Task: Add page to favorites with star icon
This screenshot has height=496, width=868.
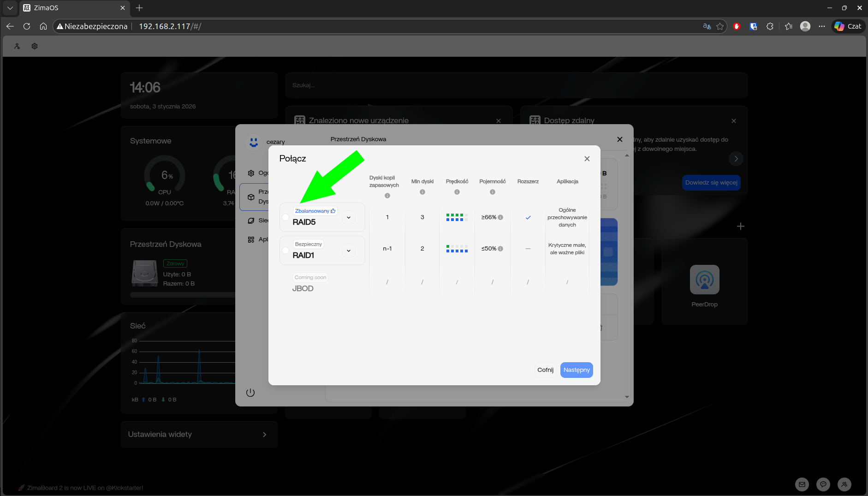Action: point(719,26)
